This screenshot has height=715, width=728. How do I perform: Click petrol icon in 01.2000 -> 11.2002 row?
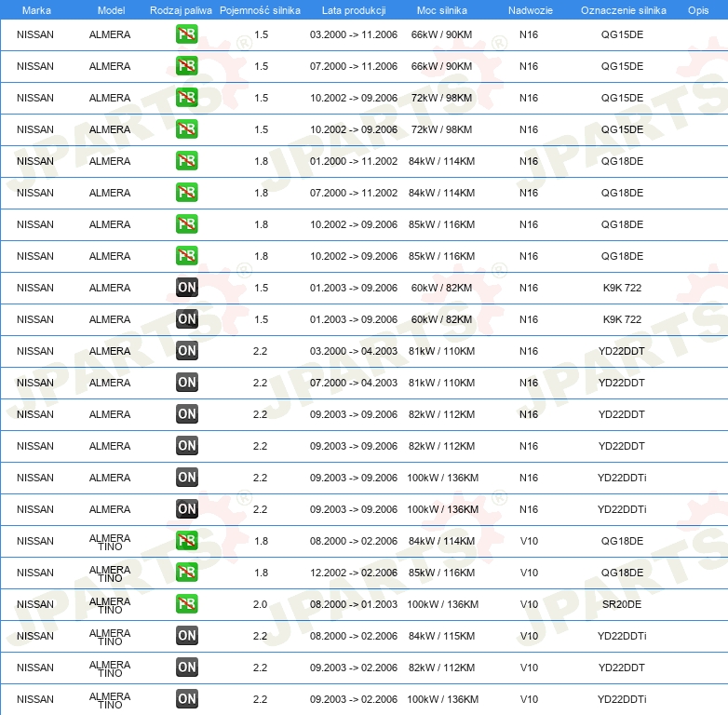(x=186, y=161)
